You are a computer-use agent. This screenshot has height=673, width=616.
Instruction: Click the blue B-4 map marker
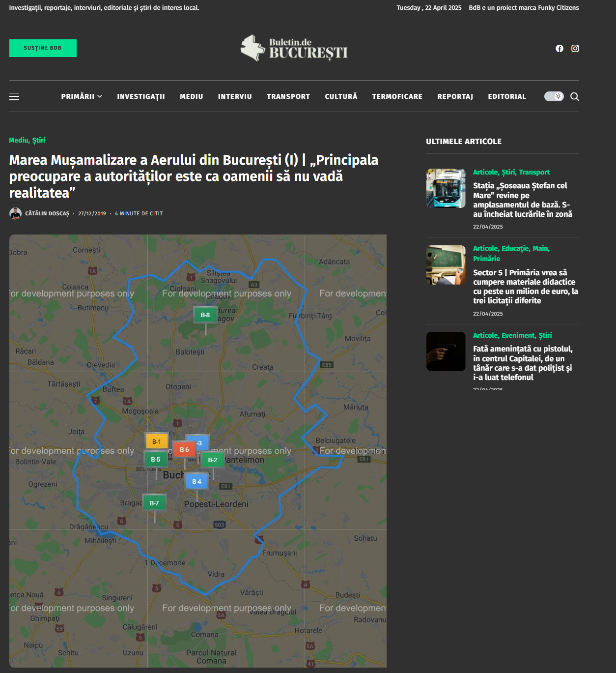click(196, 481)
